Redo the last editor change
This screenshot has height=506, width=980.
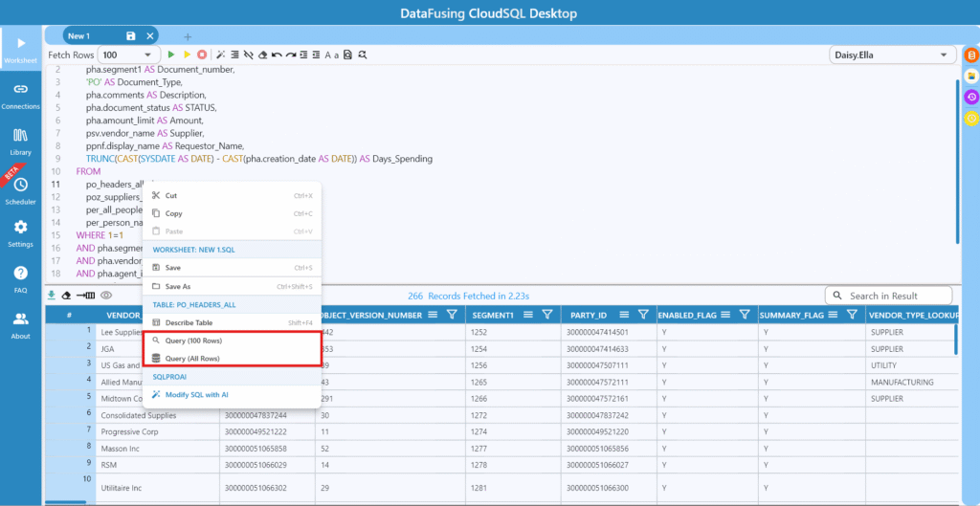(291, 55)
